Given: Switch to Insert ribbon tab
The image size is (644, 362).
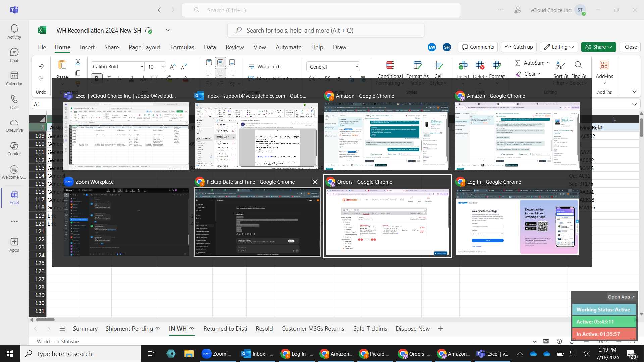Looking at the screenshot, I should tap(87, 47).
